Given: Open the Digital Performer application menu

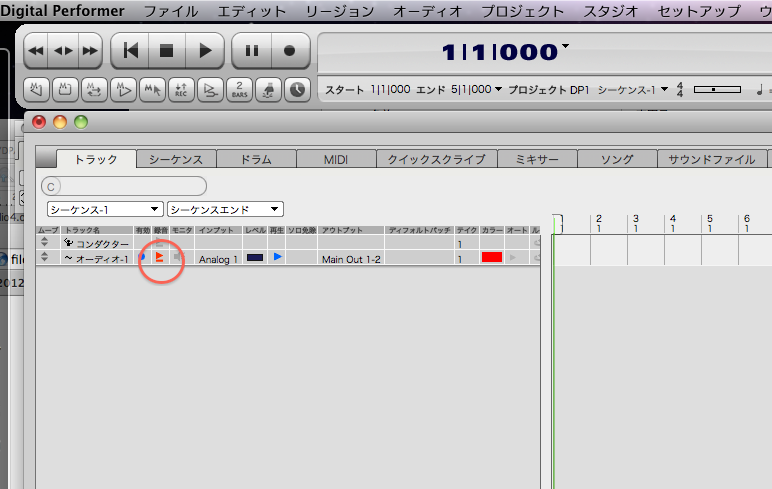Looking at the screenshot, I should (63, 11).
